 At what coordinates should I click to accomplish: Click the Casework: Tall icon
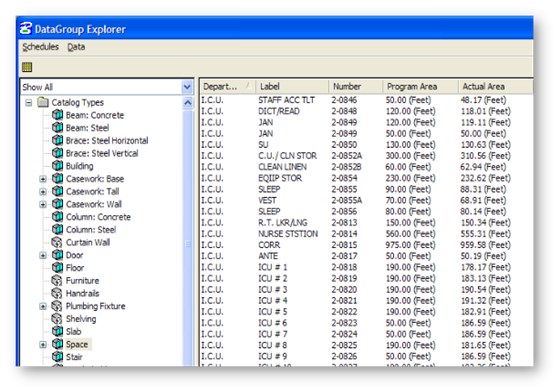coord(57,191)
